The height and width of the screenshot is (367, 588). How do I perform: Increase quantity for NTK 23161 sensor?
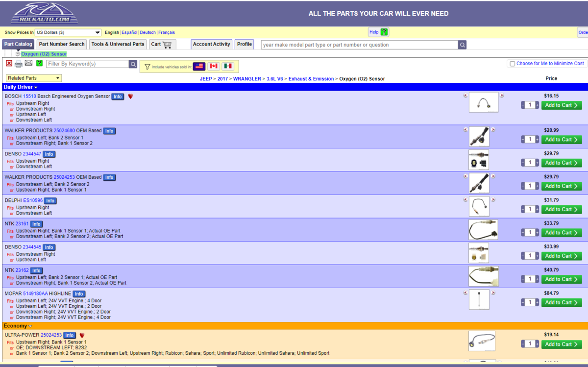pyautogui.click(x=537, y=232)
